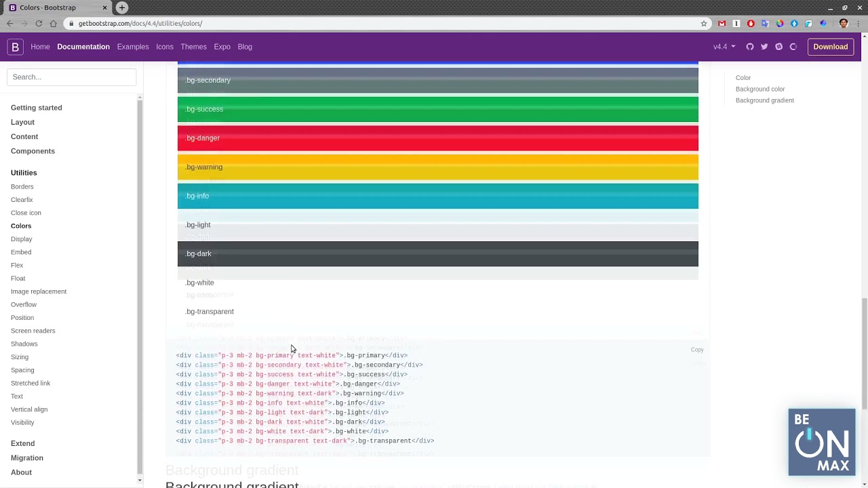
Task: Bookmark this page with the star icon
Action: tap(704, 23)
